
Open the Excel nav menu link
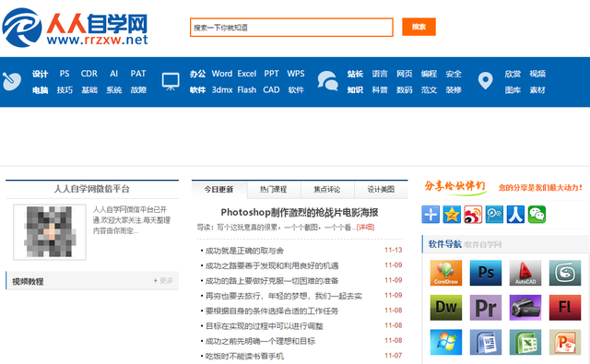pyautogui.click(x=247, y=74)
